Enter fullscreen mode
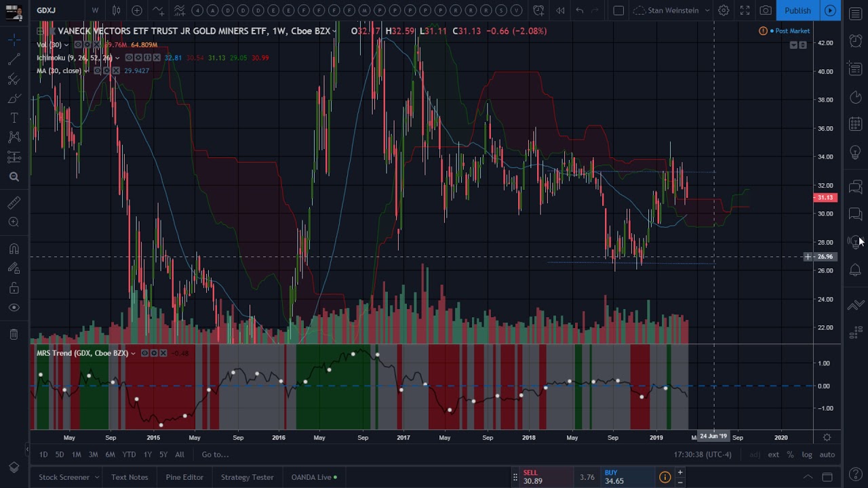The image size is (868, 488). tap(745, 10)
